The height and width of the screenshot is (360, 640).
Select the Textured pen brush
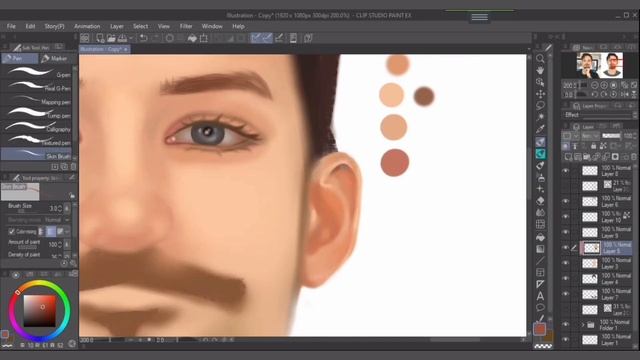(37, 140)
